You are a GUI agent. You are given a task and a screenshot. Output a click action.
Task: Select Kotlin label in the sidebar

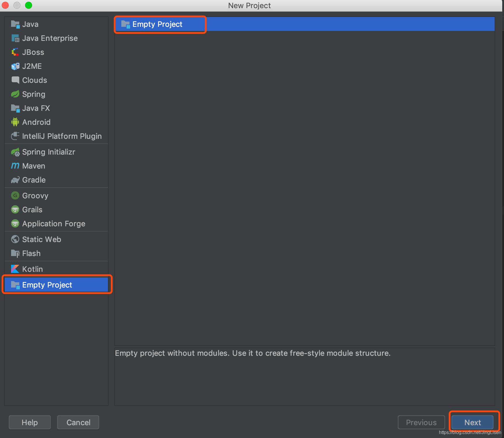click(x=33, y=269)
